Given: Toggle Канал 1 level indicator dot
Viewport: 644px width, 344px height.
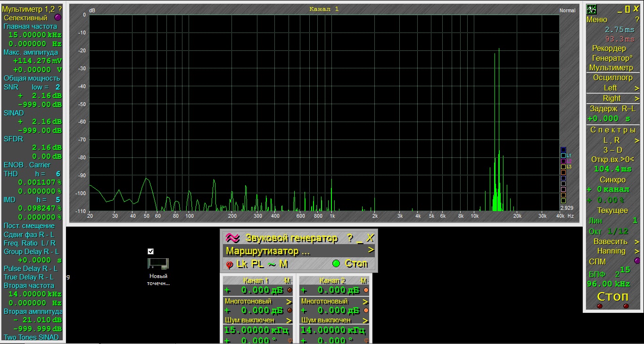Looking at the screenshot, I should 289,290.
